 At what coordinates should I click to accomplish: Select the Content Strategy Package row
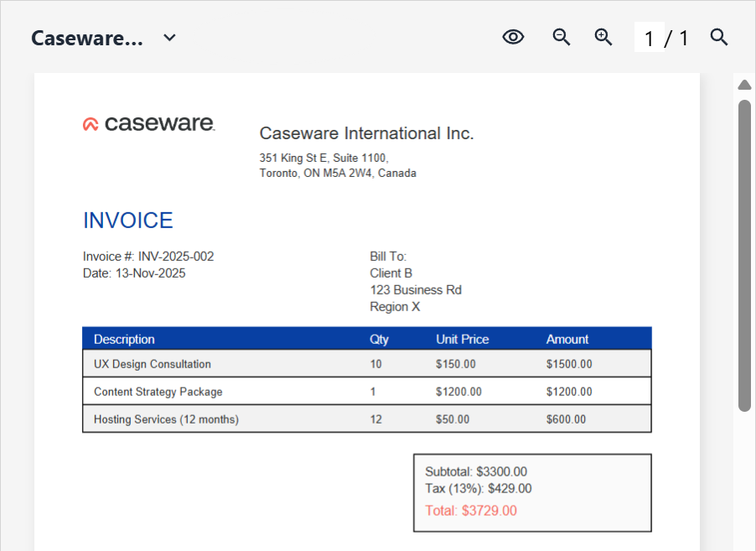tap(158, 392)
